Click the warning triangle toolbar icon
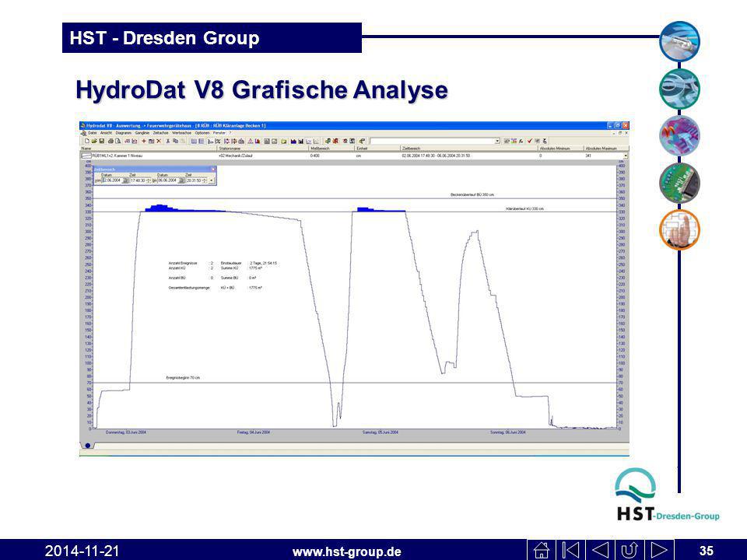This screenshot has height=560, width=747. click(x=251, y=141)
